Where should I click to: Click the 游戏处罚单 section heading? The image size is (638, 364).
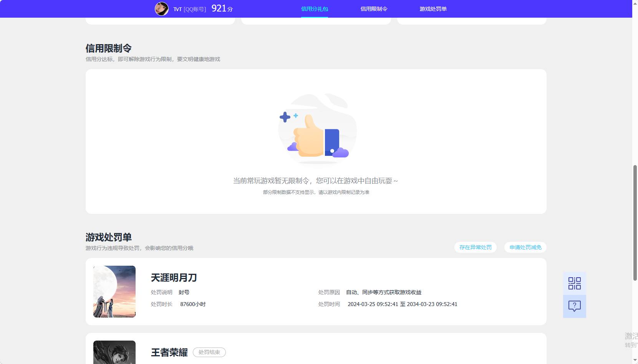[x=109, y=237]
